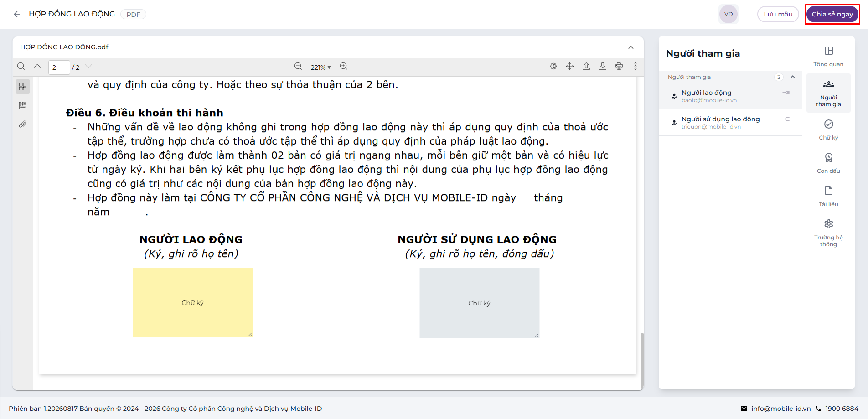Image resolution: width=868 pixels, height=419 pixels.
Task: Click the search icon in PDF toolbar
Action: [21, 67]
